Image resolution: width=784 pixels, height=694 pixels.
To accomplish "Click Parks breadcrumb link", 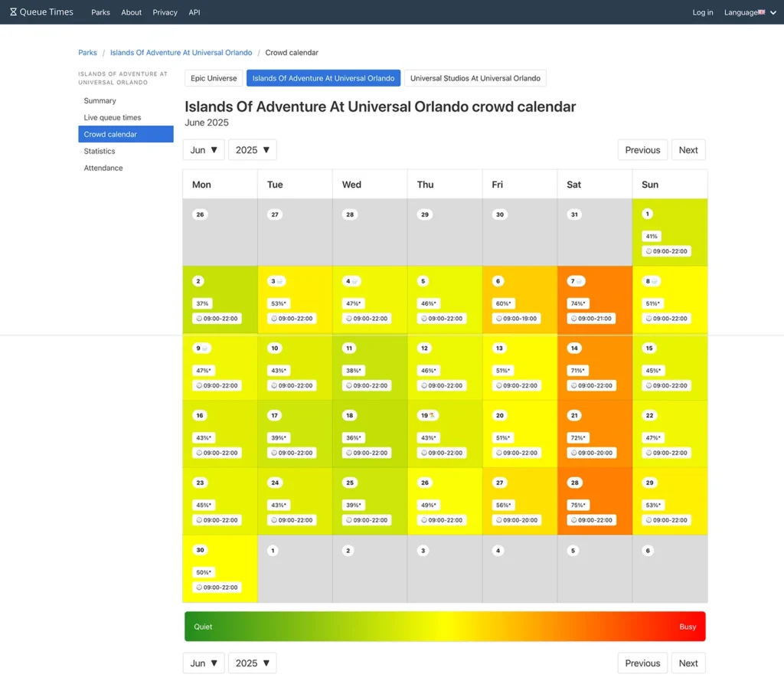I will pos(87,53).
